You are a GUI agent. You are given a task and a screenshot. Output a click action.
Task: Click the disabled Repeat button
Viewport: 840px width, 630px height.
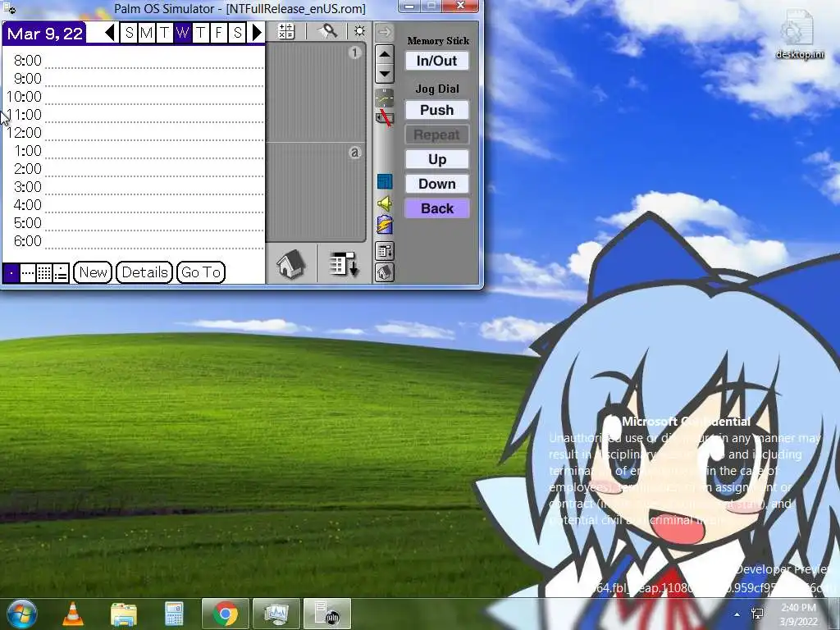pos(436,135)
